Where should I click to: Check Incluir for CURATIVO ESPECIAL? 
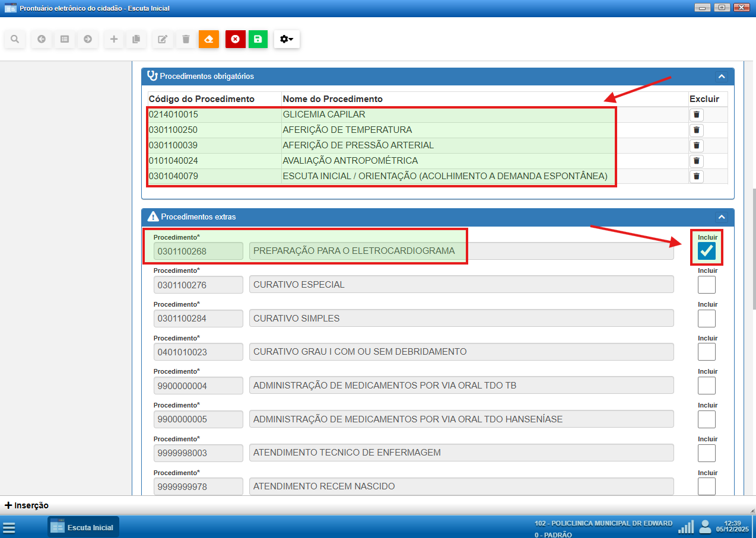point(706,285)
